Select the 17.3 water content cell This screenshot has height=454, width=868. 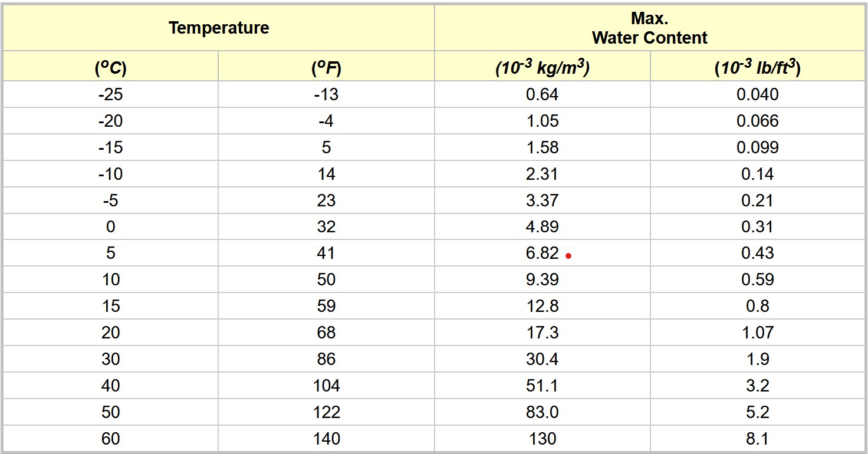[x=542, y=333]
